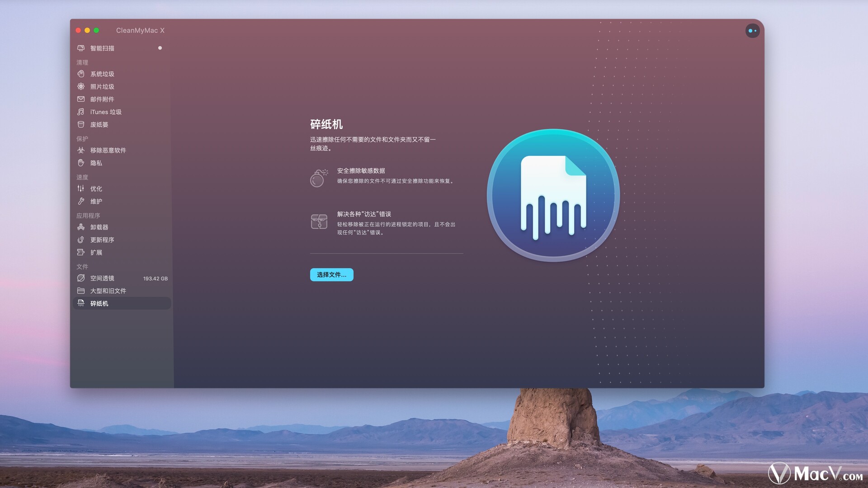Click the Optimization (优化) sliders icon
Image resolution: width=868 pixels, height=488 pixels.
point(81,188)
